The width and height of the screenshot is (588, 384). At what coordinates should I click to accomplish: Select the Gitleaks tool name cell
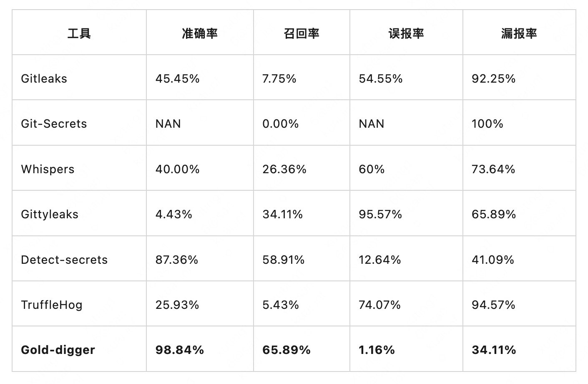(44, 78)
